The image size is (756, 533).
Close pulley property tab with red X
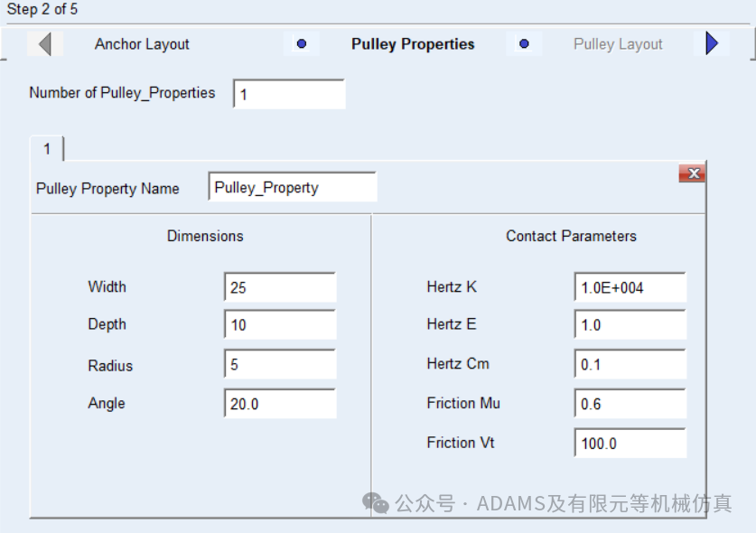692,173
